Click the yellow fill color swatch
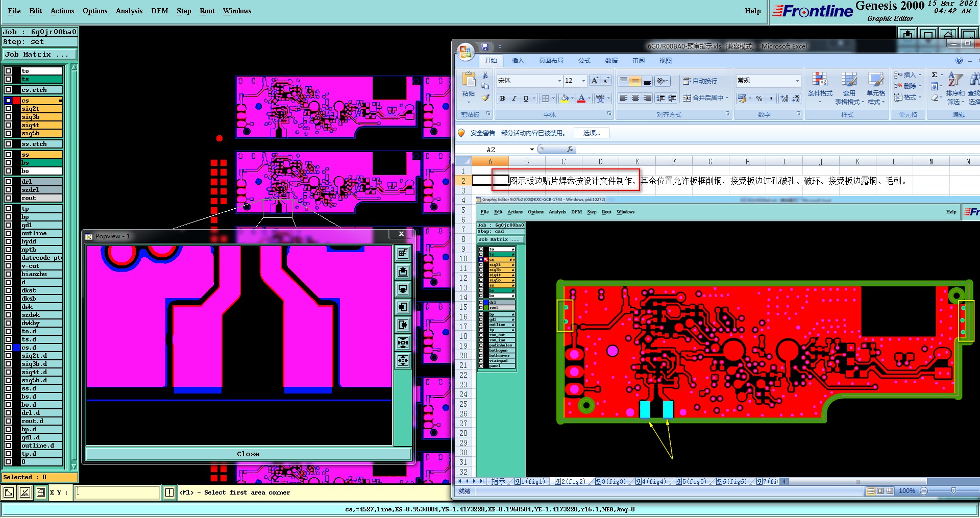Viewport: 980px width, 518px height. [565, 98]
